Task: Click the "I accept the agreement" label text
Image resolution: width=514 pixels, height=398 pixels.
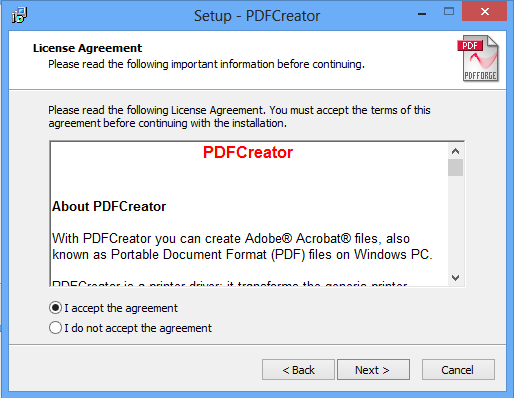Action: click(x=121, y=308)
